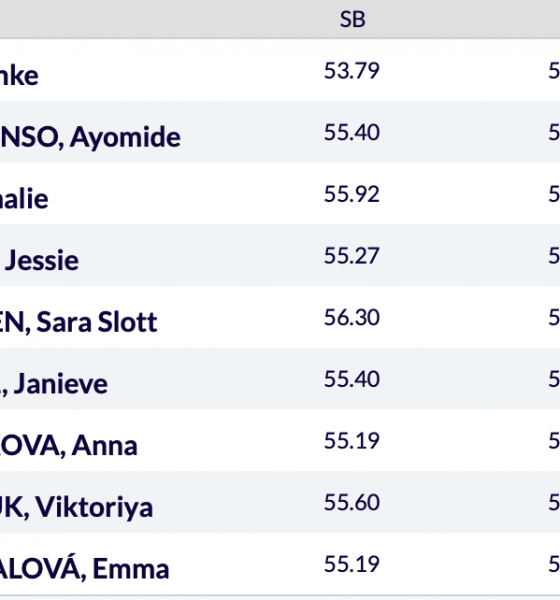The width and height of the screenshot is (560, 600).
Task: Select Emma's 55.19 SB value
Action: pyautogui.click(x=352, y=564)
